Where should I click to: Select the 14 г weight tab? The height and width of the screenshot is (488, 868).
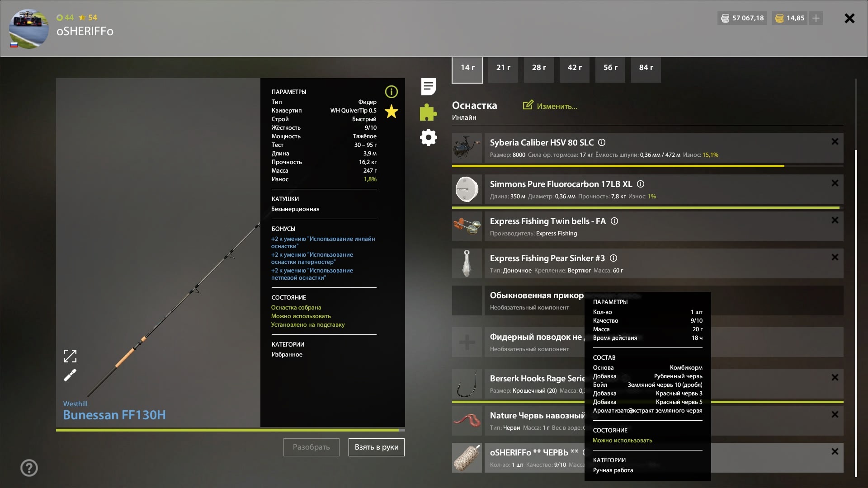coord(467,70)
